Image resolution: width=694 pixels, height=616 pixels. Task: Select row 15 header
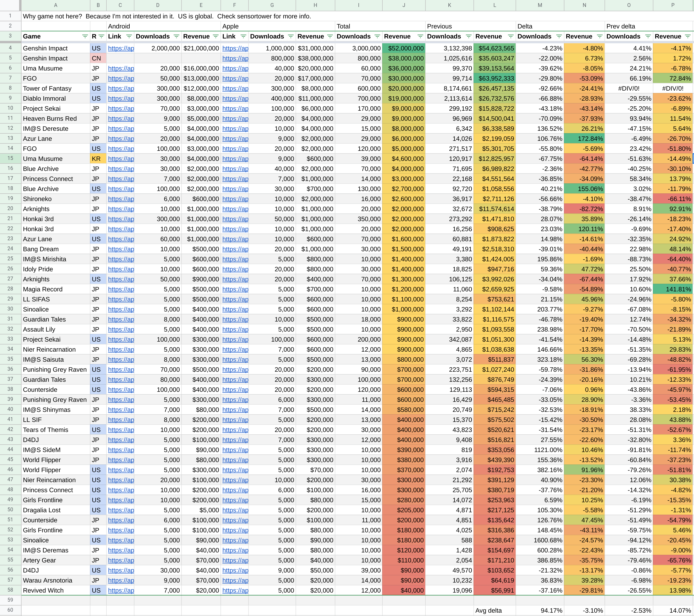(10, 158)
